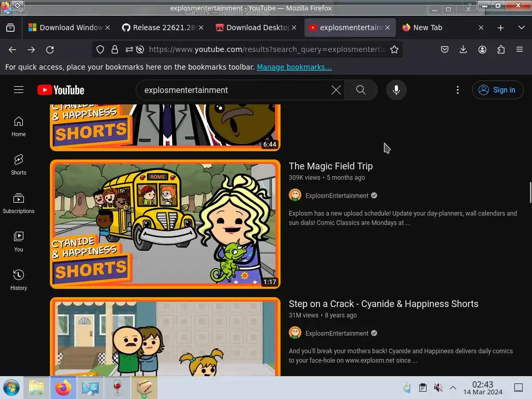
Task: Open The Magic Field Trip thumbnail
Action: 165,224
